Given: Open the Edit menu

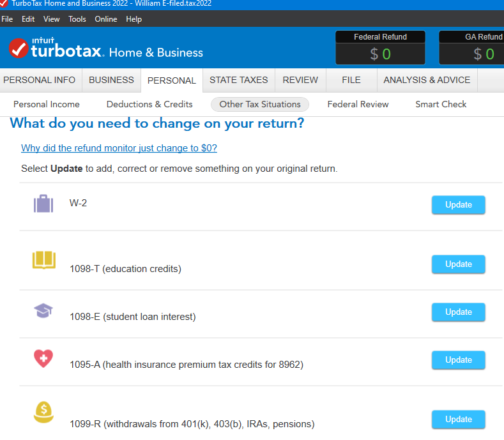Looking at the screenshot, I should pyautogui.click(x=28, y=19).
